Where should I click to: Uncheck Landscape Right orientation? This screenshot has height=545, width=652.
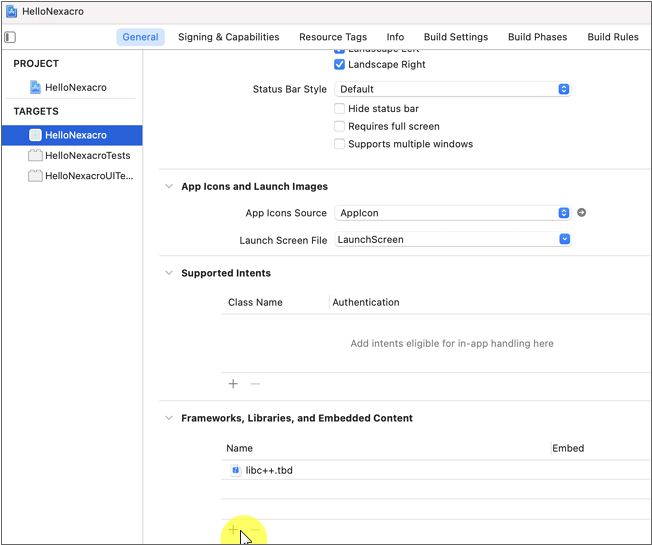(x=340, y=65)
